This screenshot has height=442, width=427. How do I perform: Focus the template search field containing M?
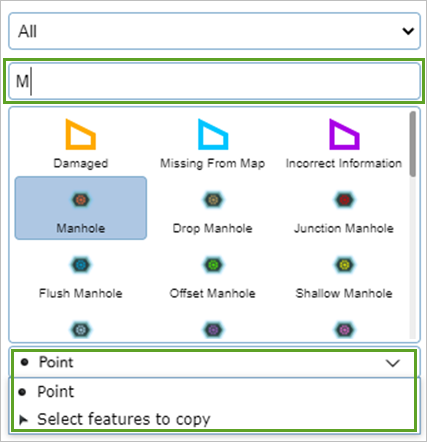(x=214, y=81)
